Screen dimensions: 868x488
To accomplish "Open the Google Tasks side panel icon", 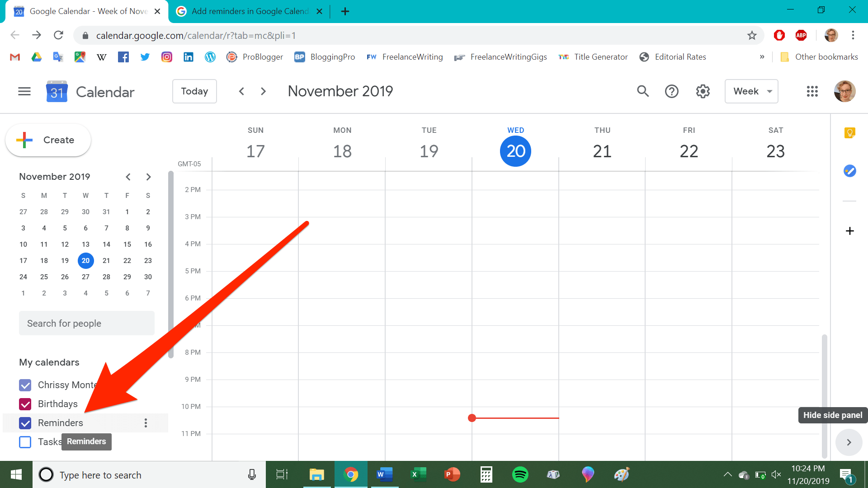I will (849, 171).
